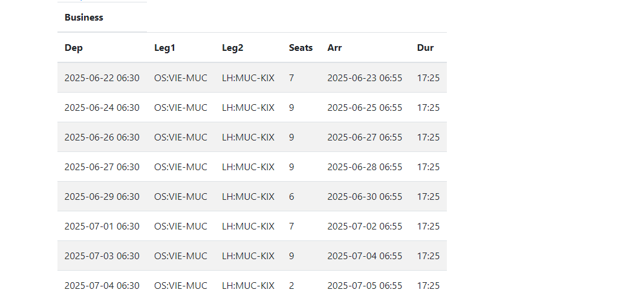Click duration 17:25 in the 2025-06-29 row
Screen dimensions: 644x304
[428, 197]
